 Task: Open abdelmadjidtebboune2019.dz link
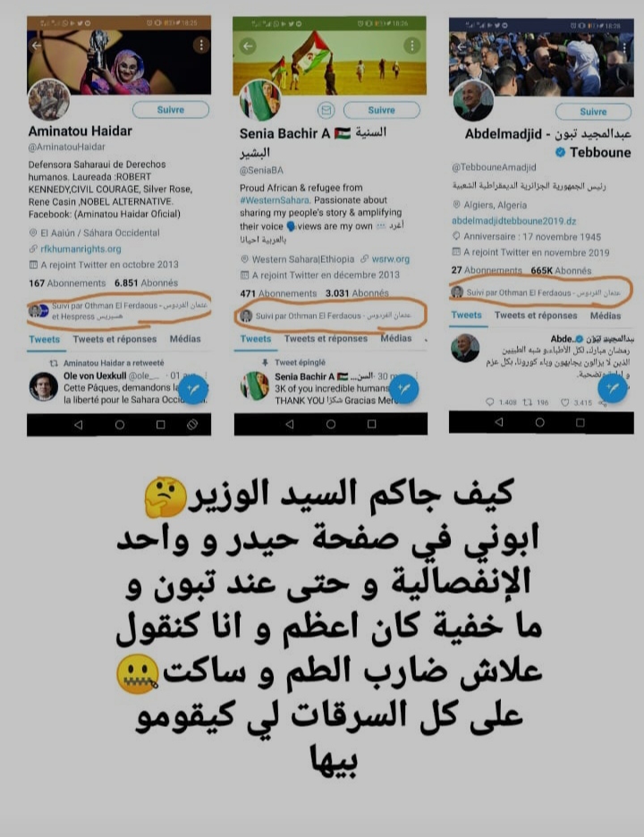pyautogui.click(x=513, y=221)
